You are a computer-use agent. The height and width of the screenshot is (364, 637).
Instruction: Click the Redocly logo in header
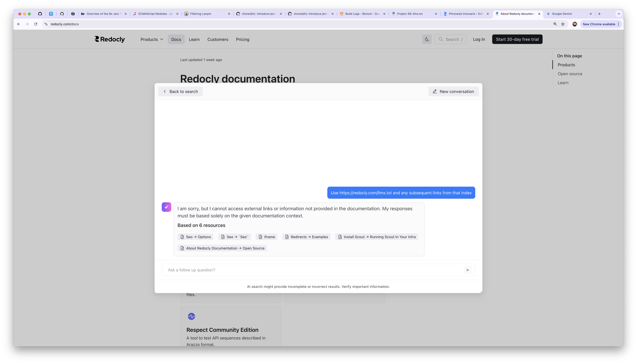[x=110, y=39]
